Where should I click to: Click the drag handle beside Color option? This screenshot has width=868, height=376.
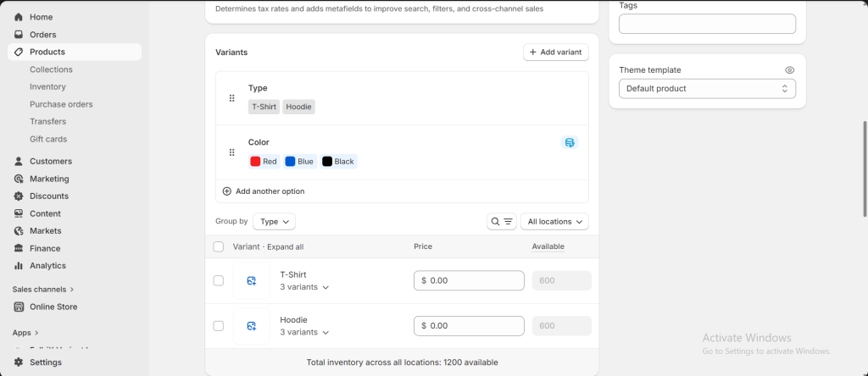(231, 152)
